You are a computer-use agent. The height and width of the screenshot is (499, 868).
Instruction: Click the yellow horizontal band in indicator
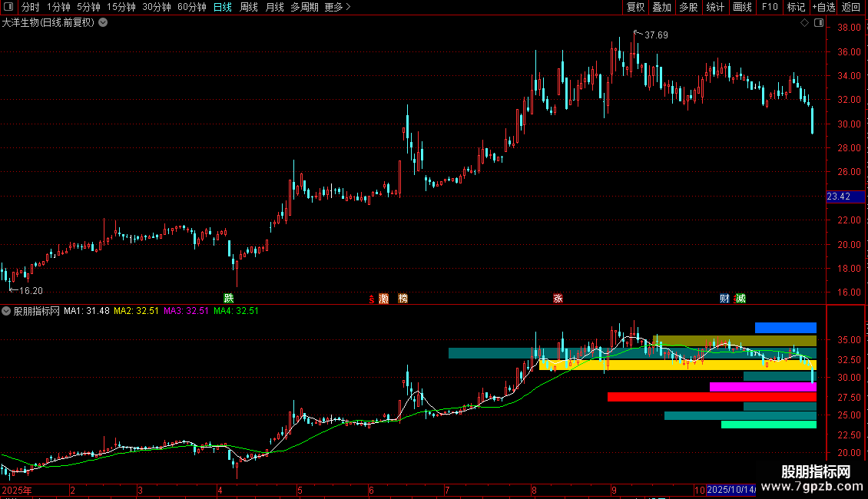678,365
